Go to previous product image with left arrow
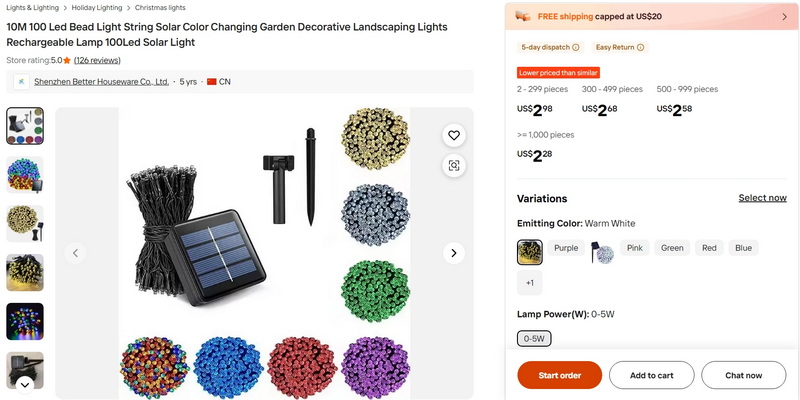 [76, 253]
